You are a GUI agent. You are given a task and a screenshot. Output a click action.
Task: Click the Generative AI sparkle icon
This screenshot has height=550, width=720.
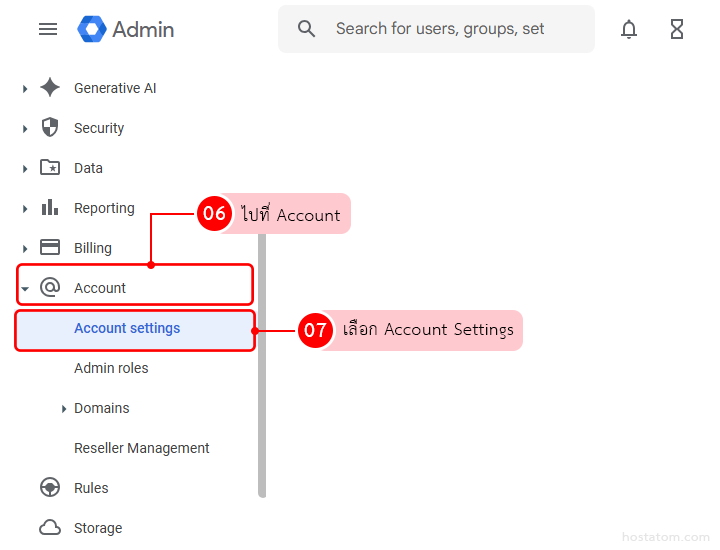50,88
